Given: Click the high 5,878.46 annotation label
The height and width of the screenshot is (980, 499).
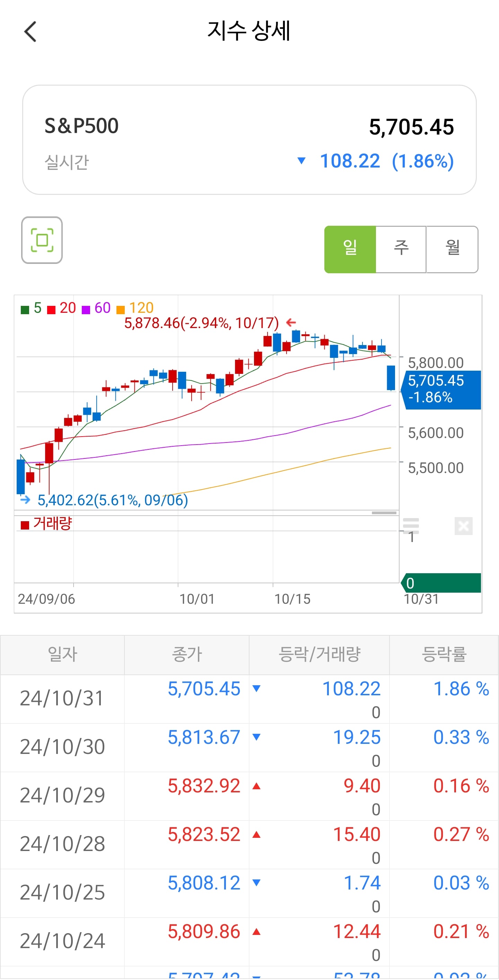Looking at the screenshot, I should [201, 323].
